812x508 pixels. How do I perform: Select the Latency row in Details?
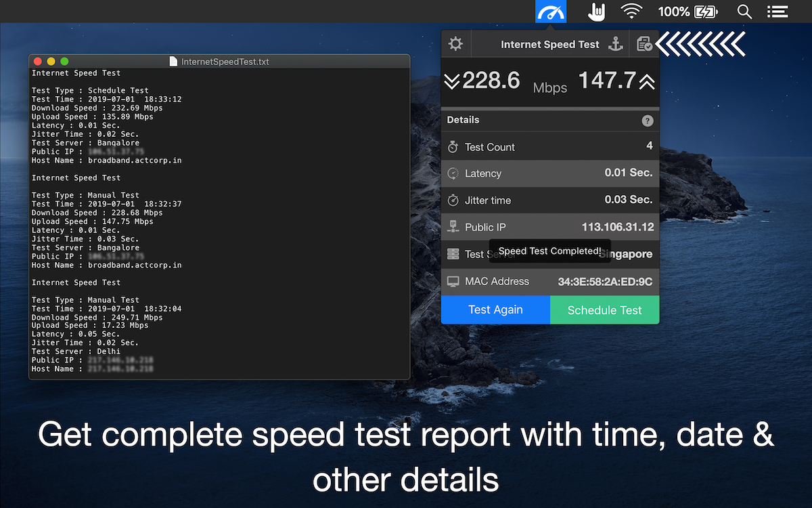tap(549, 173)
